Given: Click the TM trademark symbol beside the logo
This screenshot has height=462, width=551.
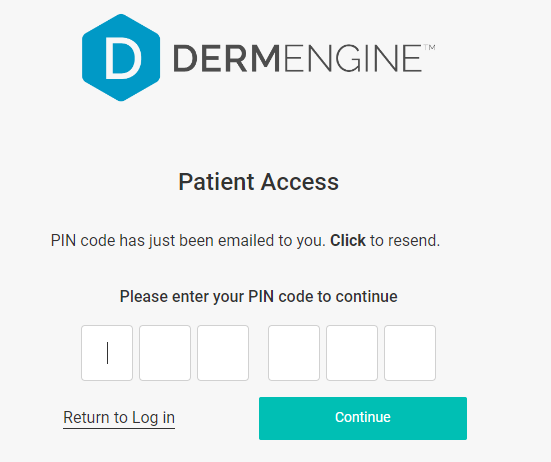Looking at the screenshot, I should tap(429, 47).
